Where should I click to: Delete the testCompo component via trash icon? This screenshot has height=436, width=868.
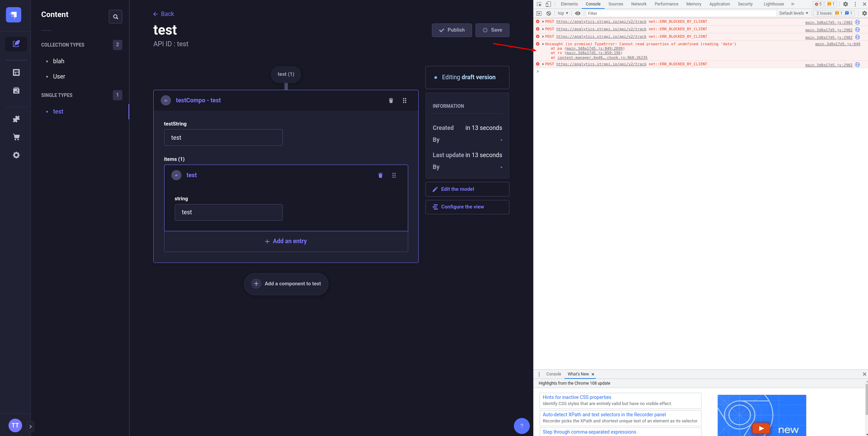pos(390,100)
